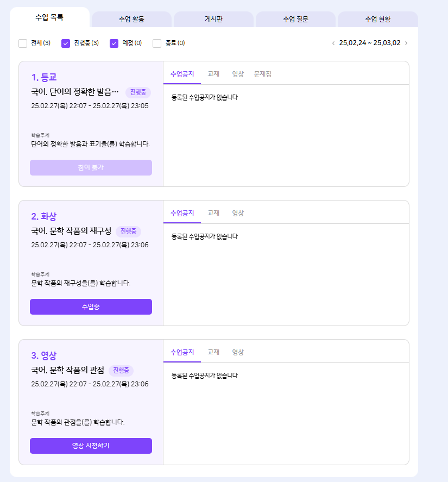Click the disabled 참여 불가 button
The height and width of the screenshot is (482, 448).
click(x=91, y=167)
